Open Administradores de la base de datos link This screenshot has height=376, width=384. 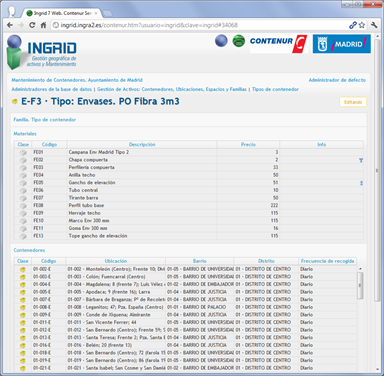[52, 89]
